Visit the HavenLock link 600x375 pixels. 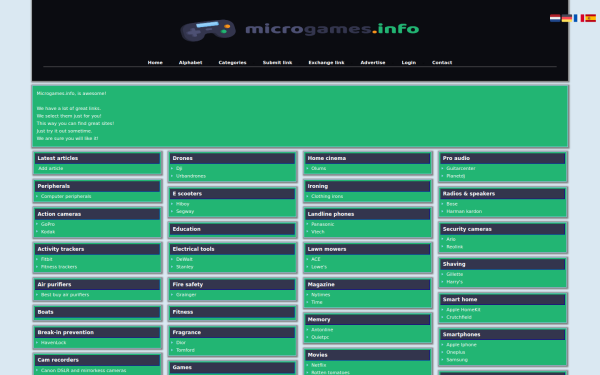coord(54,343)
